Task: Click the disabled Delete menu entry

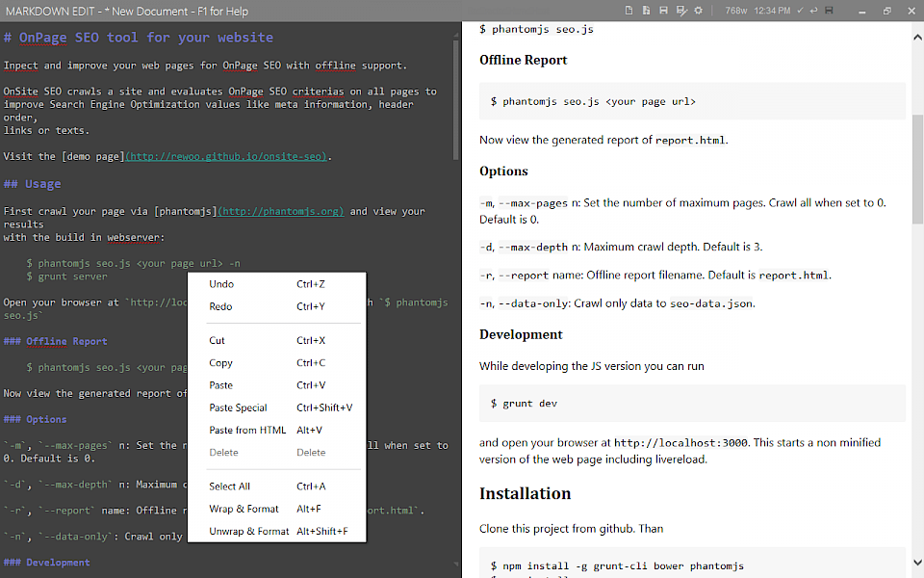Action: 276,453
